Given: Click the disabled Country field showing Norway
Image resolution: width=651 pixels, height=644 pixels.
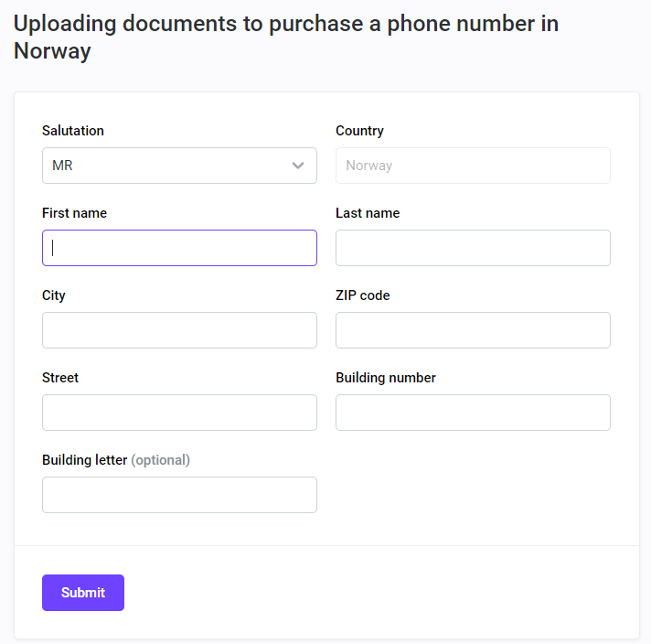Looking at the screenshot, I should [473, 166].
